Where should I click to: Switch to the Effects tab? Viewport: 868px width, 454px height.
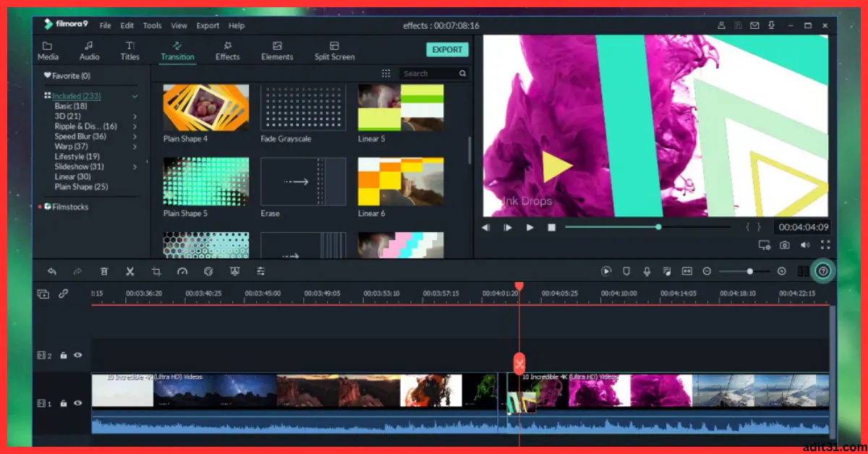pyautogui.click(x=227, y=51)
